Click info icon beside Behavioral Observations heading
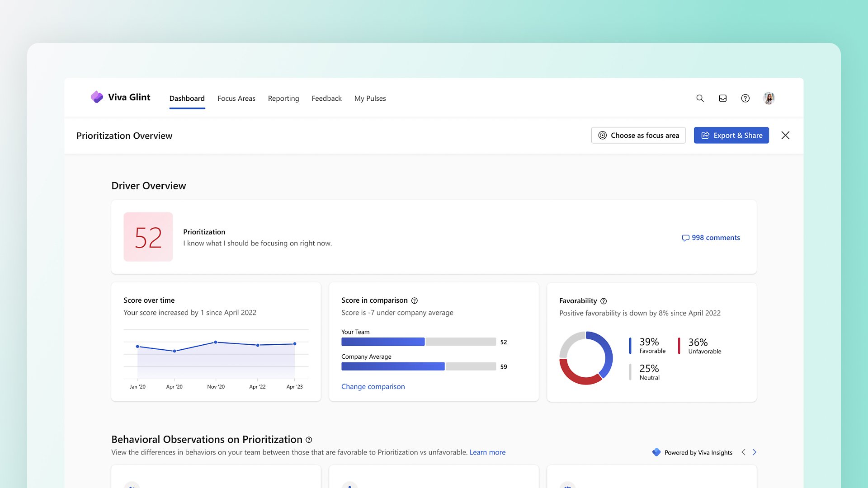The height and width of the screenshot is (488, 868). tap(309, 440)
